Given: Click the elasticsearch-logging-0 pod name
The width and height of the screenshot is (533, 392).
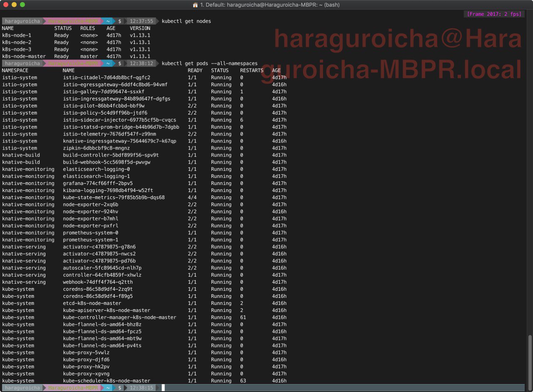Looking at the screenshot, I should point(96,169).
